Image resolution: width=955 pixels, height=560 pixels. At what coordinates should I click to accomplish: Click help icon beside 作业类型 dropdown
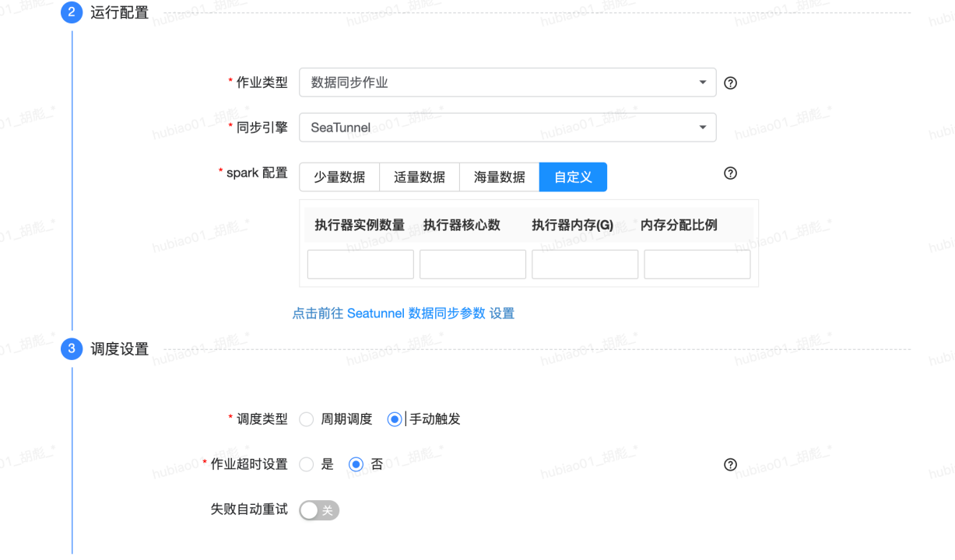[x=730, y=82]
